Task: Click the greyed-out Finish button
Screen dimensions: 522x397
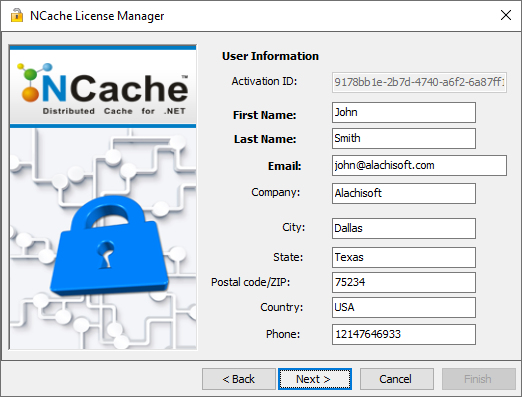Action: [479, 379]
